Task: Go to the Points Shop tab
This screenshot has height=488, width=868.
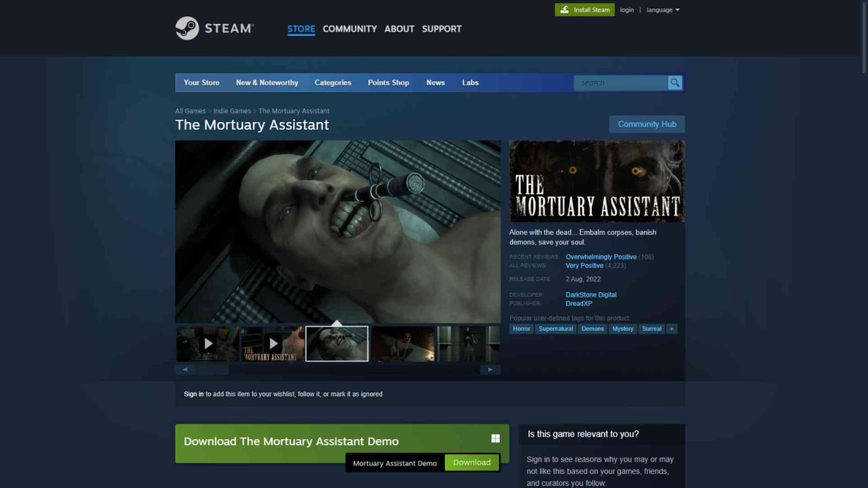Action: point(388,82)
